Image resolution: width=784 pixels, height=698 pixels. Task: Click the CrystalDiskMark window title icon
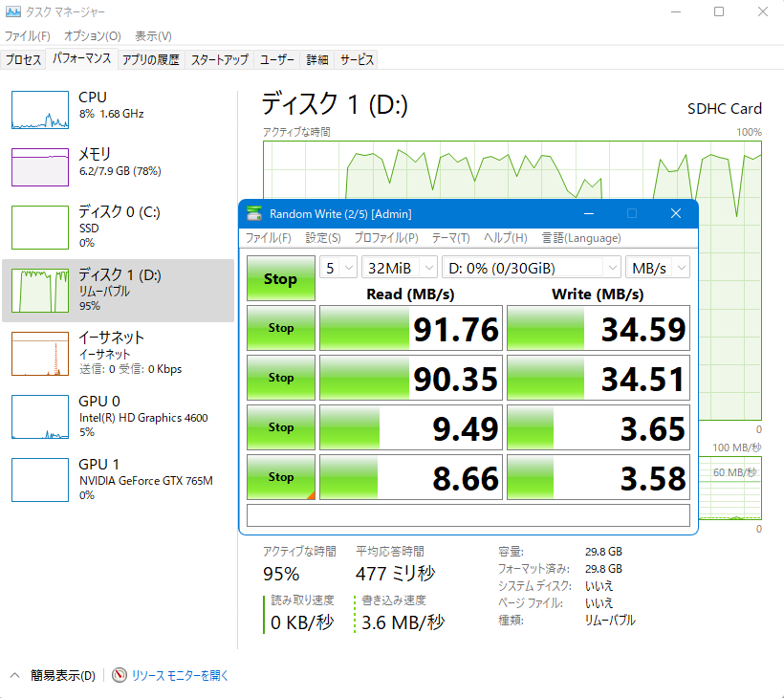pos(254,213)
